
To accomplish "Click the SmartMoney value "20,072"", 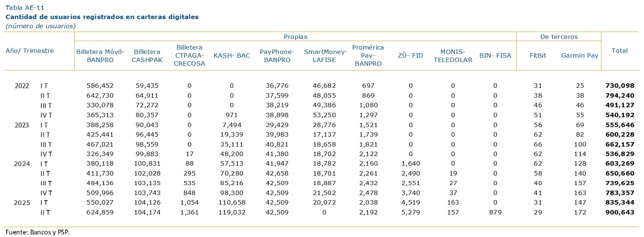I will pyautogui.click(x=324, y=202).
